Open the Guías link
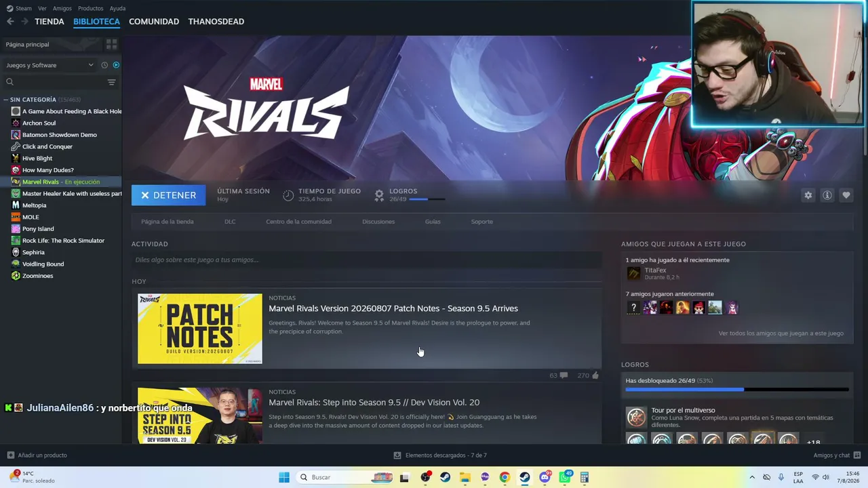 433,222
